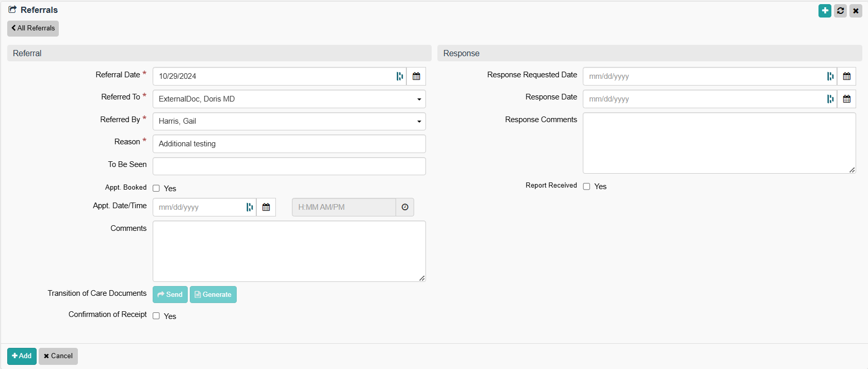Open calendar picker for Referral Date

pyautogui.click(x=416, y=76)
